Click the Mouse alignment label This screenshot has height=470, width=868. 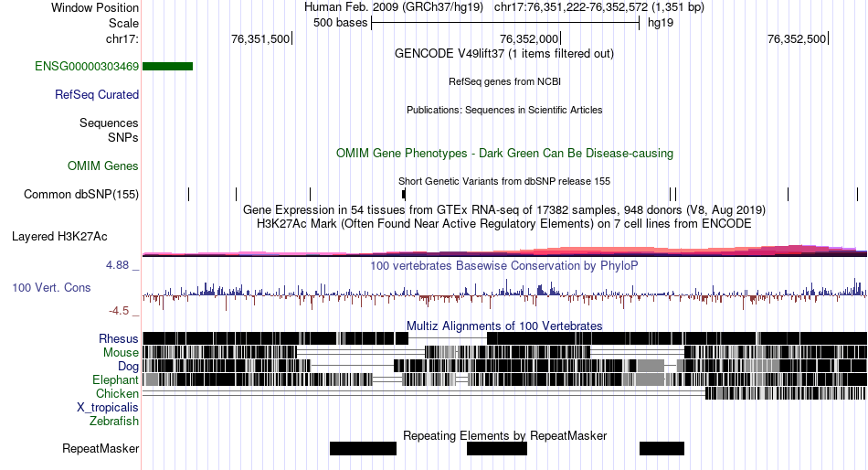click(121, 353)
